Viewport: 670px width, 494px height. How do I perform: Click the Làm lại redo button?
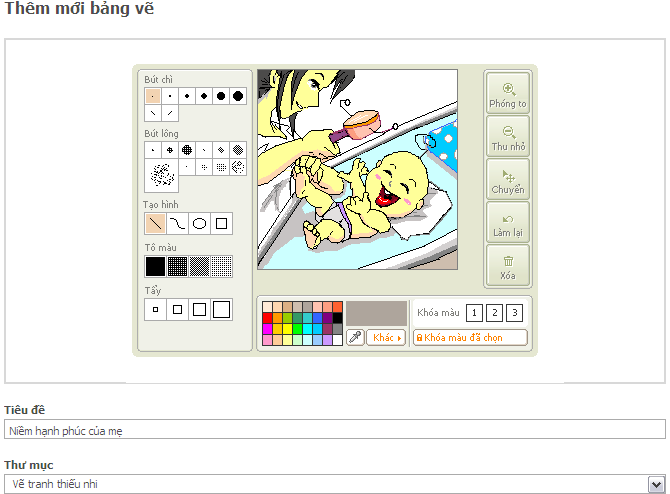click(507, 223)
